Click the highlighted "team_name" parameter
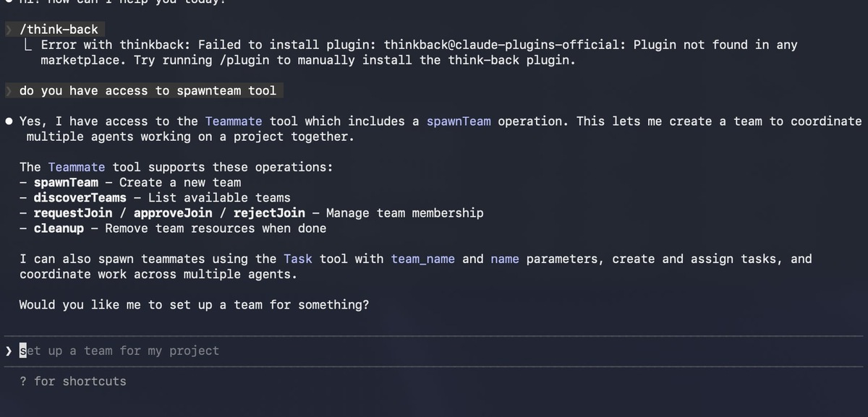The height and width of the screenshot is (417, 868). tap(423, 259)
